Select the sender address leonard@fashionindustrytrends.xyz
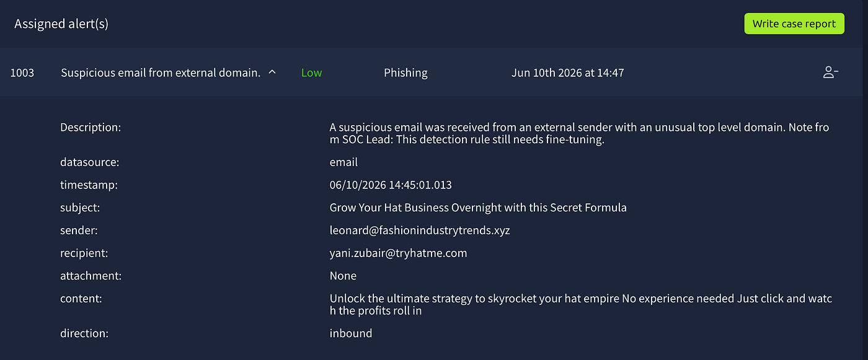868x360 pixels. (x=420, y=230)
